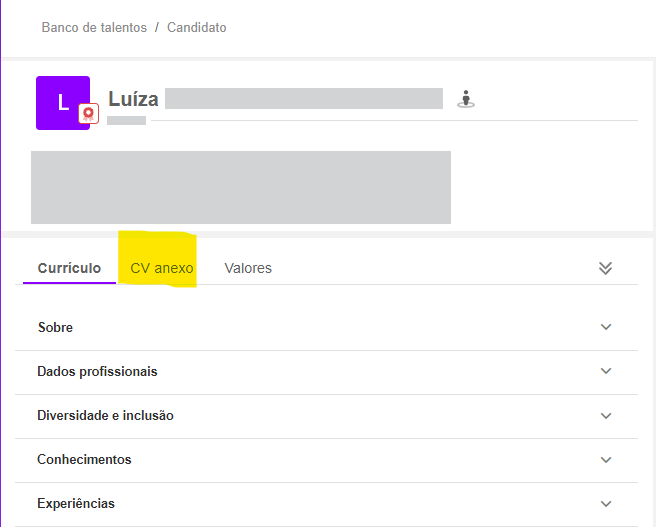Expand all sections with double chevron
This screenshot has width=656, height=527.
[604, 268]
